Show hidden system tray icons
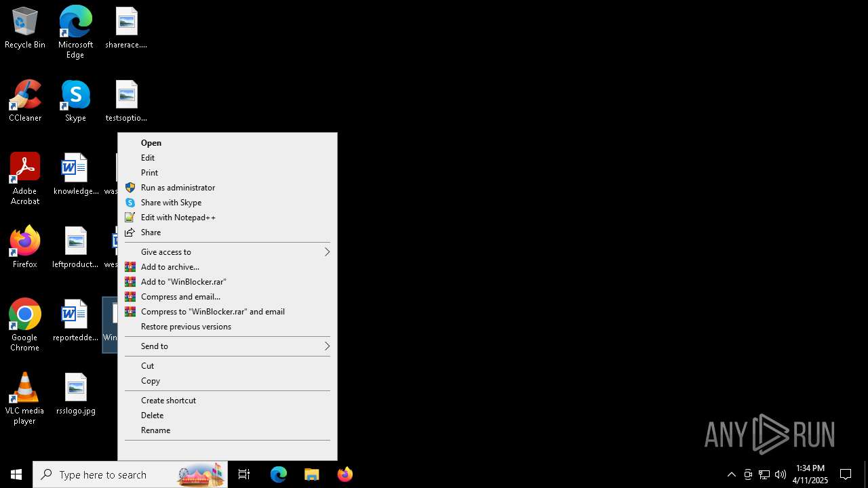Viewport: 868px width, 488px height. coord(732,474)
